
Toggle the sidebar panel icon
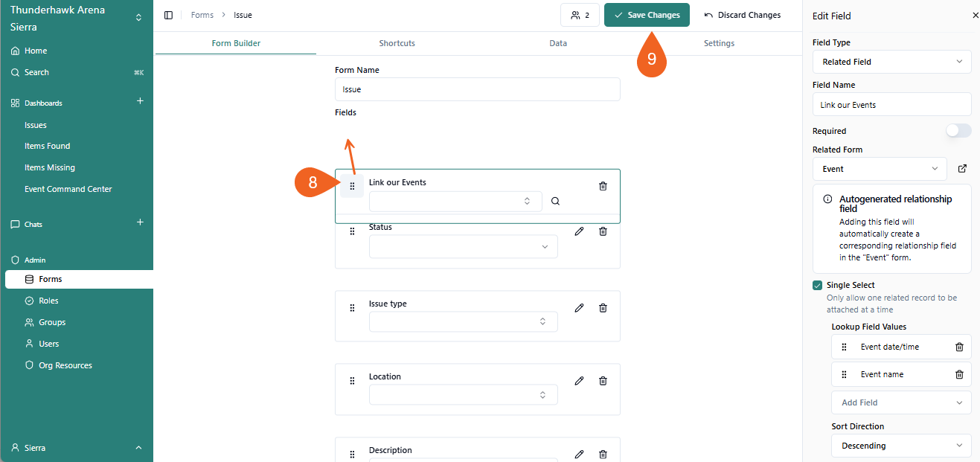pyautogui.click(x=168, y=15)
